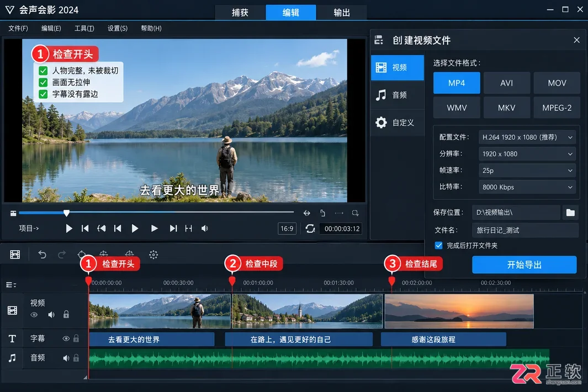Click the undo arrow in timeline toolbar

42,255
